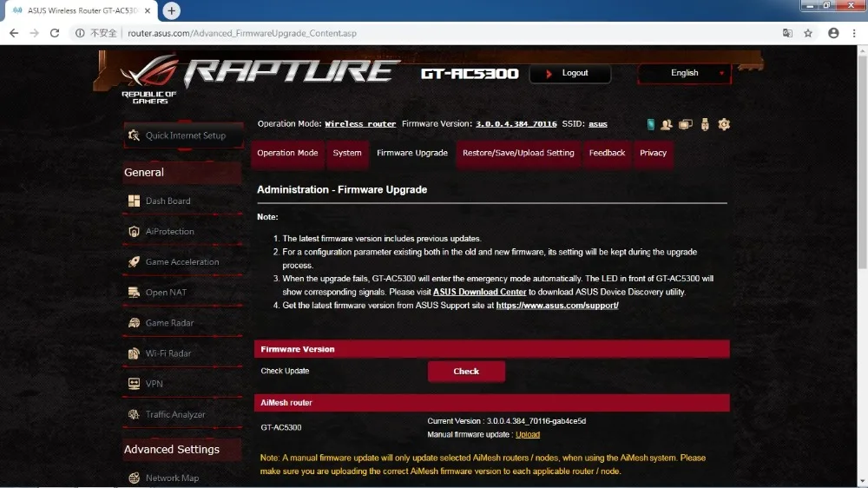Open the Privacy tab
This screenshot has height=488, width=868.
pos(654,153)
